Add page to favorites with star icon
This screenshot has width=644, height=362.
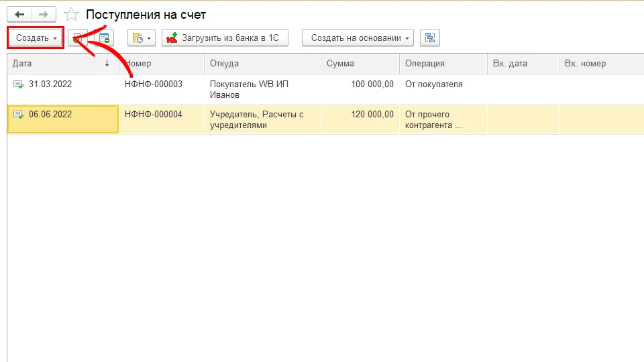pos(71,14)
